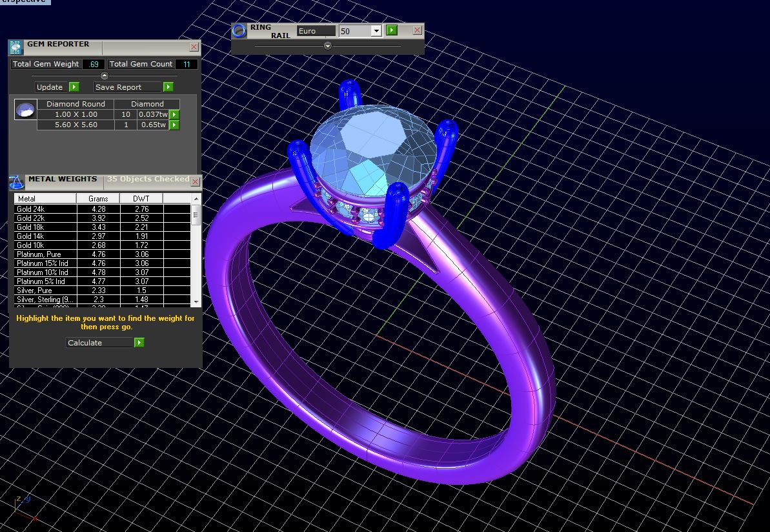Click the Total Gem Count value field

[x=187, y=64]
